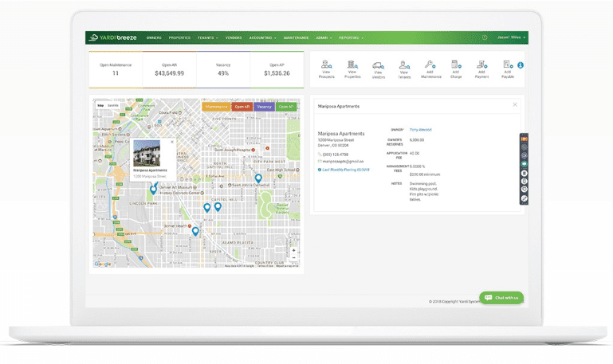Open the Open AP $1,535.26 card
The width and height of the screenshot is (613, 364).
coord(277,69)
